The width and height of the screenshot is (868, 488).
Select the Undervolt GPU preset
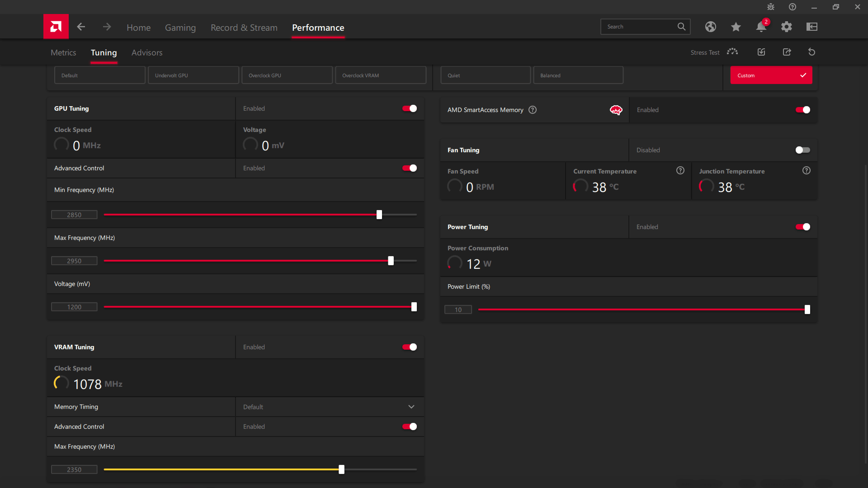pos(193,75)
